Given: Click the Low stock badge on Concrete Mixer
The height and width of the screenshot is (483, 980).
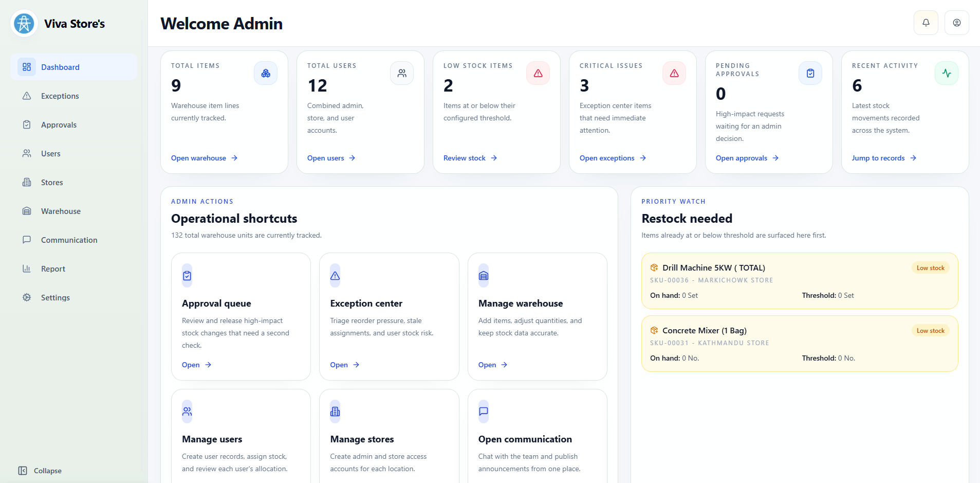Looking at the screenshot, I should click(930, 331).
